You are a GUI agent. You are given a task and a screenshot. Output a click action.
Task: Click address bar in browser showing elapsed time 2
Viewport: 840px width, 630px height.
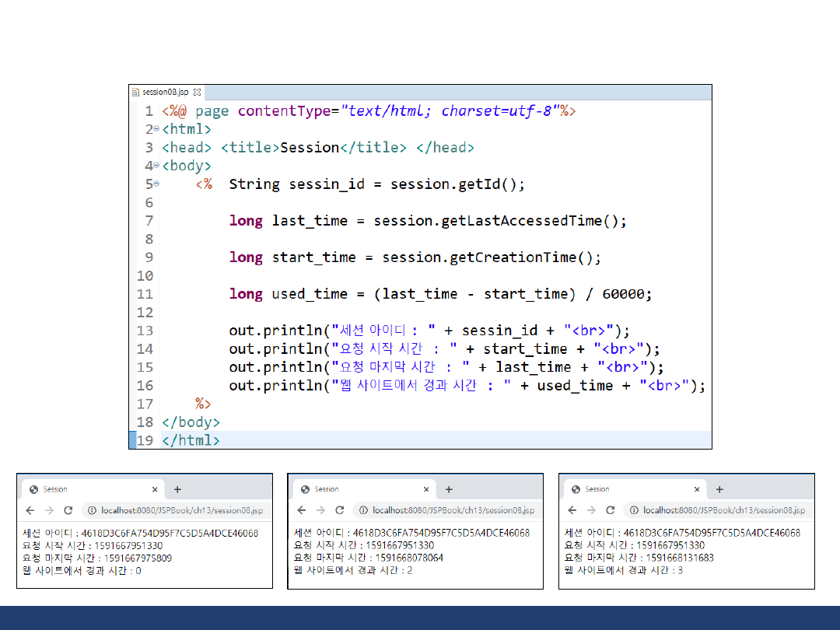tap(453, 510)
